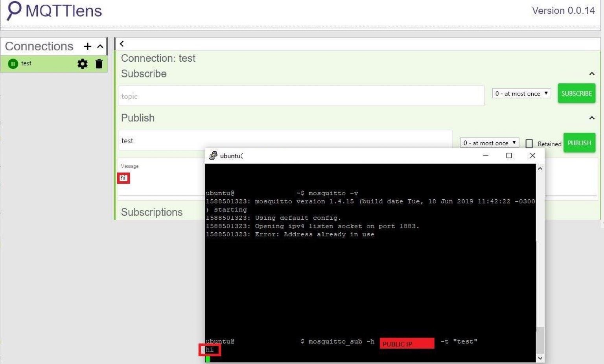The image size is (604, 364).
Task: Maximize the ubuntu terminal window
Action: [509, 156]
